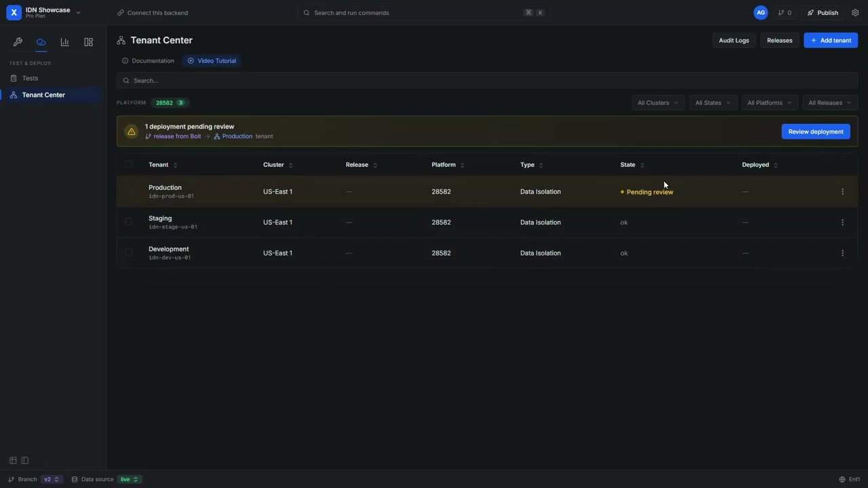Open the Search and run commands bar
The image size is (868, 488).
(424, 13)
